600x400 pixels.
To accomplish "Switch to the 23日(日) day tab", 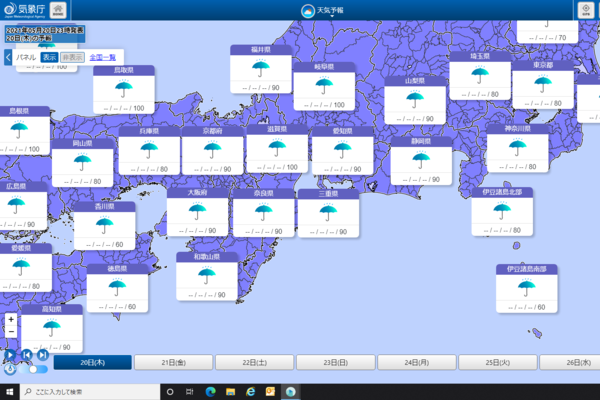I will tap(336, 362).
